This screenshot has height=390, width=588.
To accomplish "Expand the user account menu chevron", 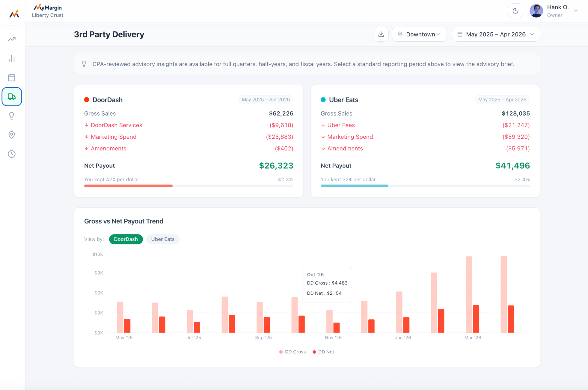I will click(576, 11).
